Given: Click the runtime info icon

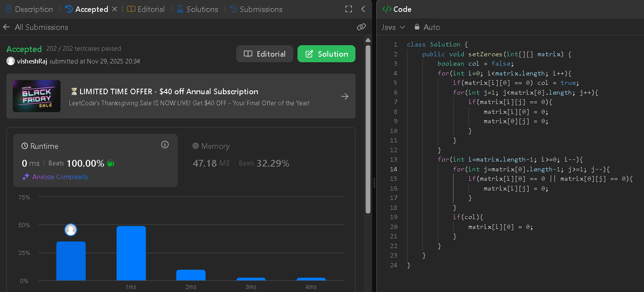Looking at the screenshot, I should [165, 145].
